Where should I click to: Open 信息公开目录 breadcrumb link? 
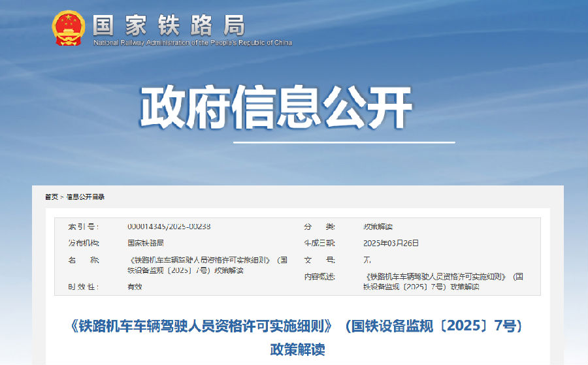point(85,197)
